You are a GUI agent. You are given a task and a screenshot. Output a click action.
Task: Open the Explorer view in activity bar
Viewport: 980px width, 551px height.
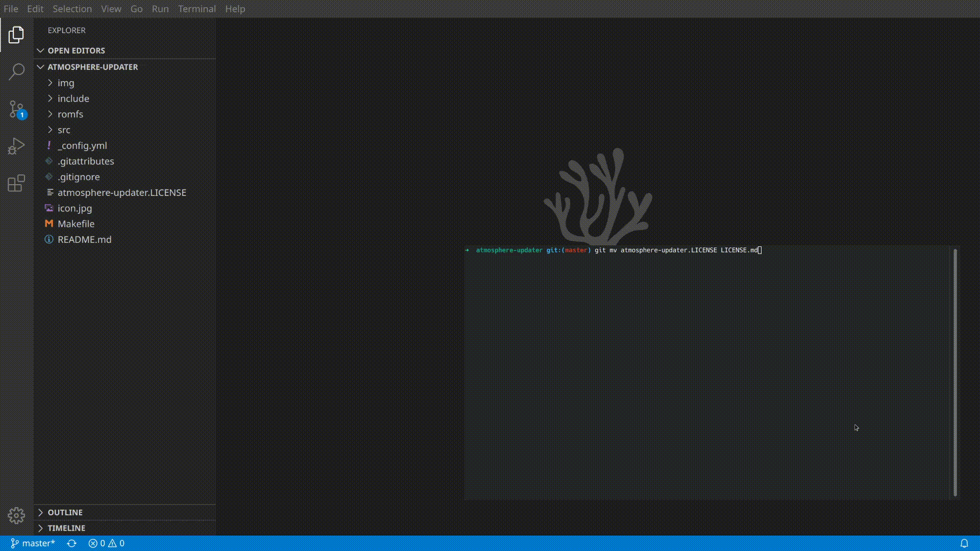coord(16,35)
